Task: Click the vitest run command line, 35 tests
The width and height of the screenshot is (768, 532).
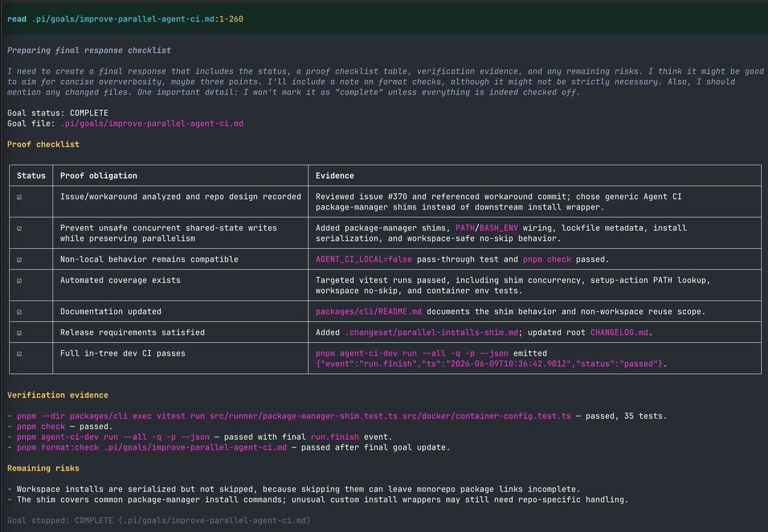Action: 337,416
